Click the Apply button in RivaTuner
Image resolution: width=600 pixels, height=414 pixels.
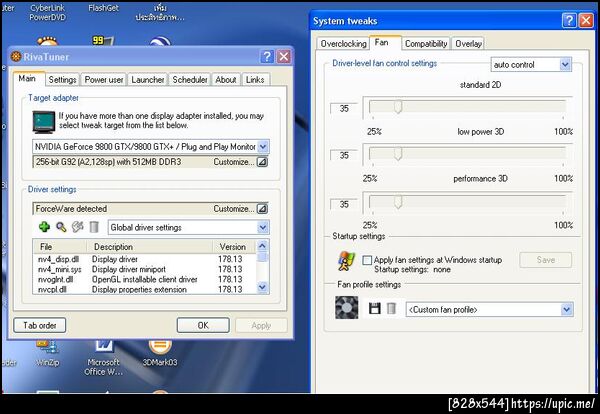(261, 325)
